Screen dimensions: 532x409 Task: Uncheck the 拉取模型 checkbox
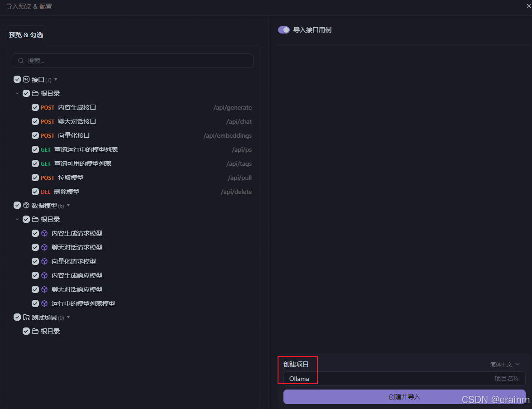35,178
